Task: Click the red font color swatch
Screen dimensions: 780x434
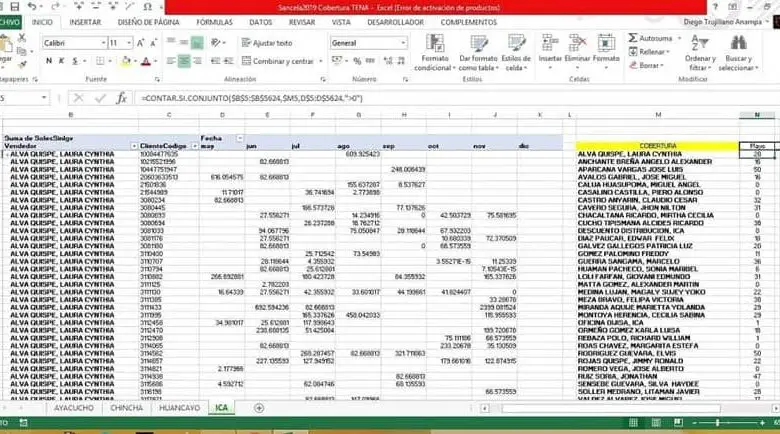Action: [x=146, y=61]
